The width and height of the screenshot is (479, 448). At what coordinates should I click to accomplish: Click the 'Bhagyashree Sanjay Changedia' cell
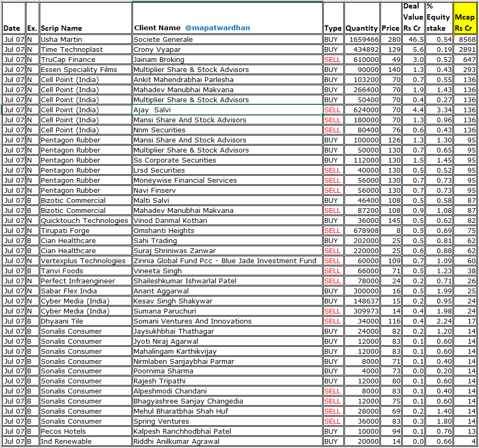pyautogui.click(x=227, y=401)
